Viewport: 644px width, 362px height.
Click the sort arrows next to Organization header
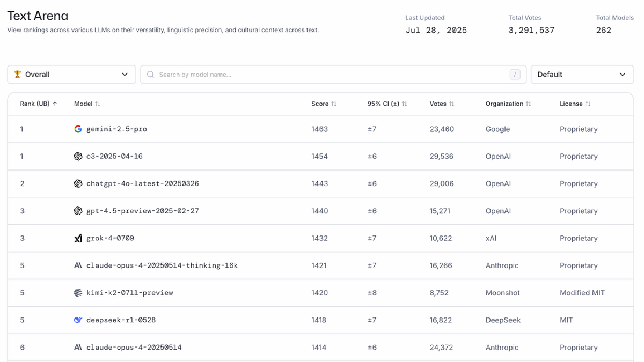tap(528, 104)
